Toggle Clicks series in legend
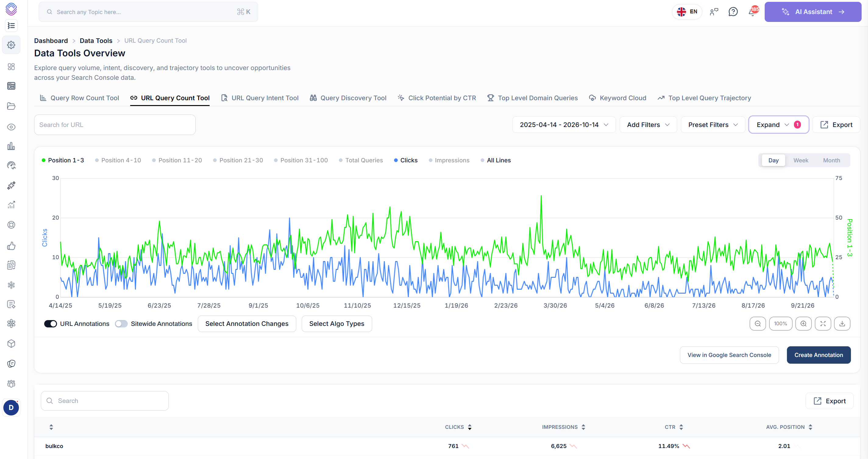 (406, 160)
